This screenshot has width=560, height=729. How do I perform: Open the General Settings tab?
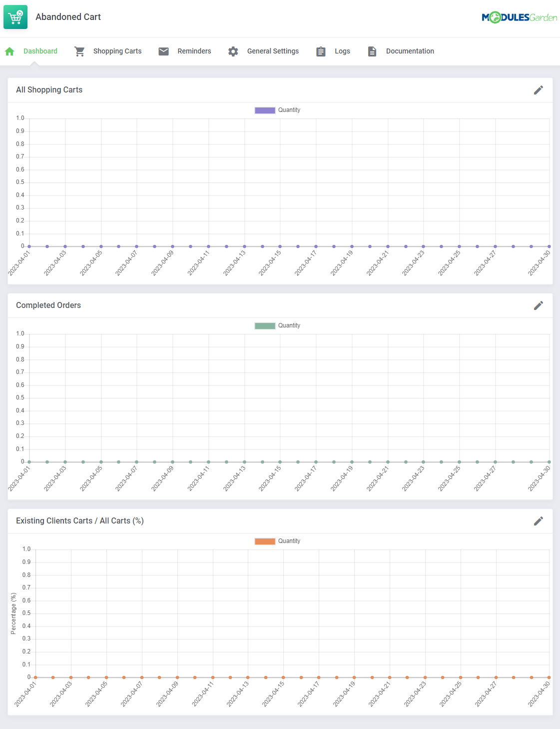273,51
